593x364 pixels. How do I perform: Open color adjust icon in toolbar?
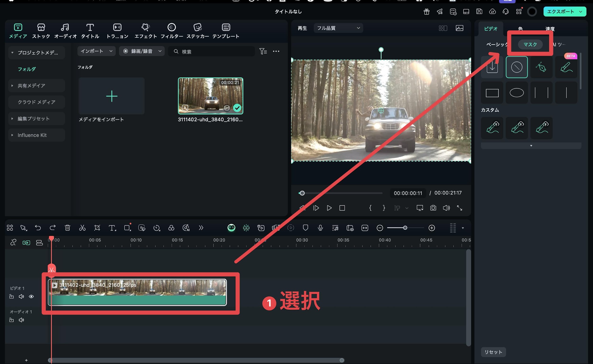tap(171, 228)
